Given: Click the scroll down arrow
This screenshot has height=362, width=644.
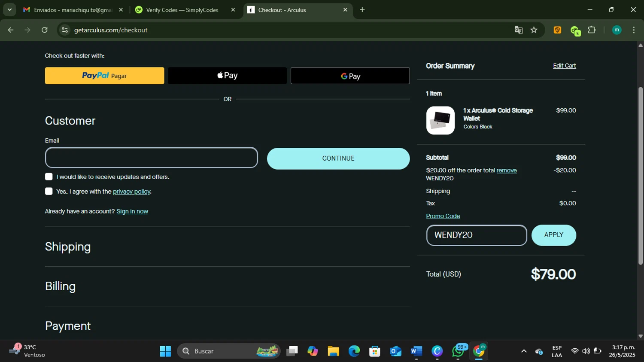Looking at the screenshot, I should tap(641, 336).
